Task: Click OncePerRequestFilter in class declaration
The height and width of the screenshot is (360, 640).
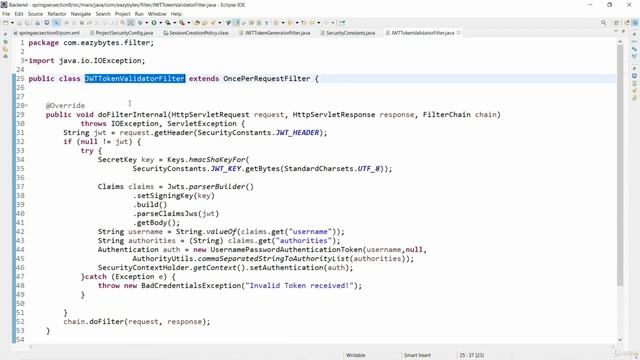Action: [267, 78]
